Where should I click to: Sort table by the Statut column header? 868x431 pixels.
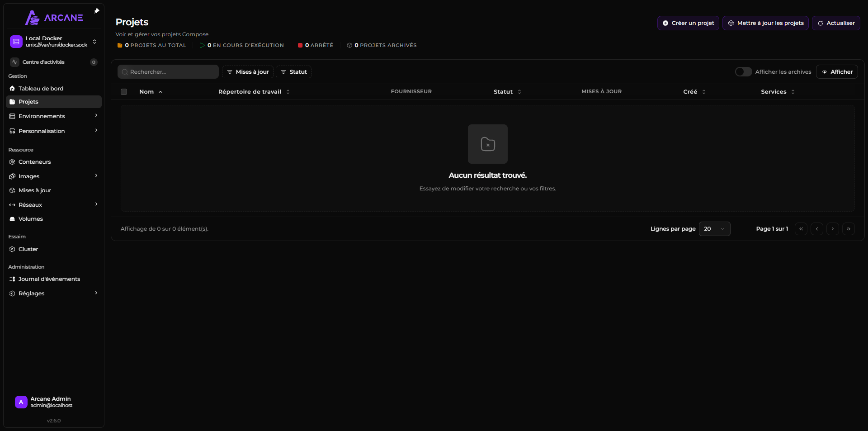pyautogui.click(x=507, y=92)
